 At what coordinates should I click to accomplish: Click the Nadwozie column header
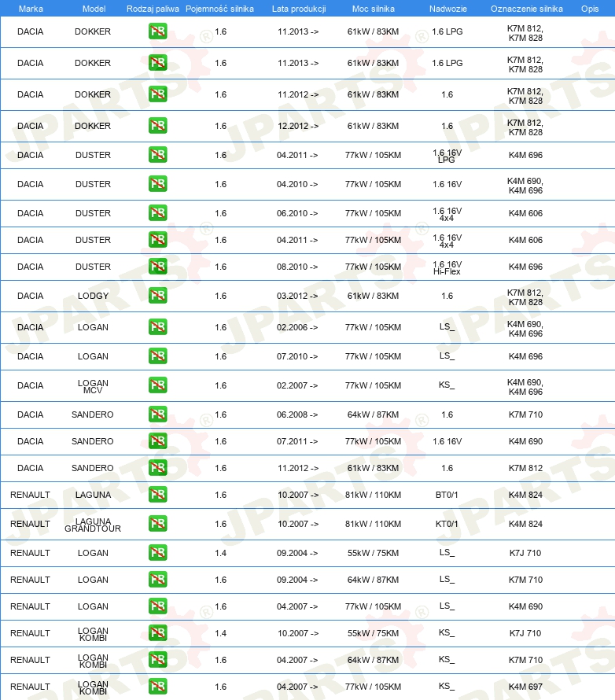(447, 9)
